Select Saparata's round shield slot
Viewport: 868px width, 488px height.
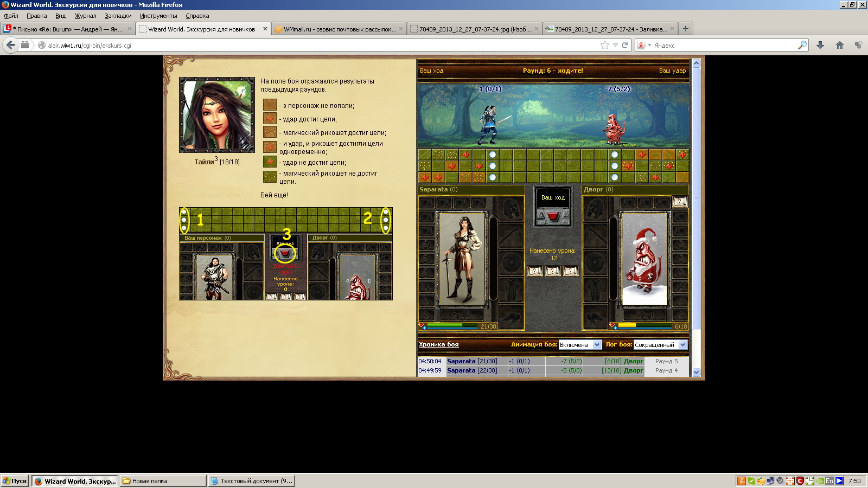(x=511, y=262)
